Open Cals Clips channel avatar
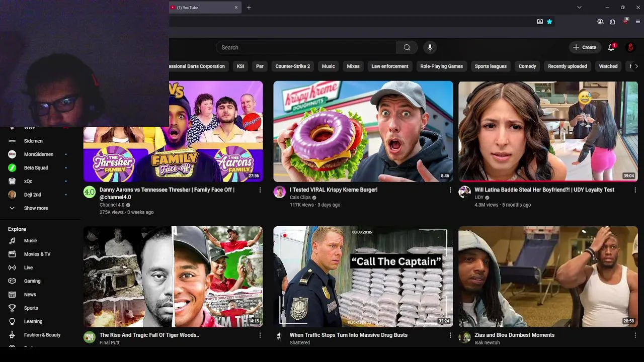The height and width of the screenshot is (362, 644). point(279,192)
